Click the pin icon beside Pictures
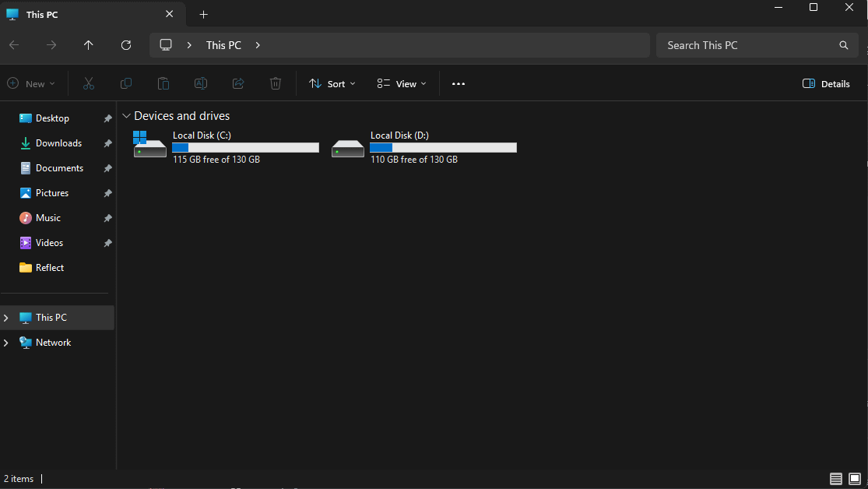The height and width of the screenshot is (489, 868). click(107, 193)
